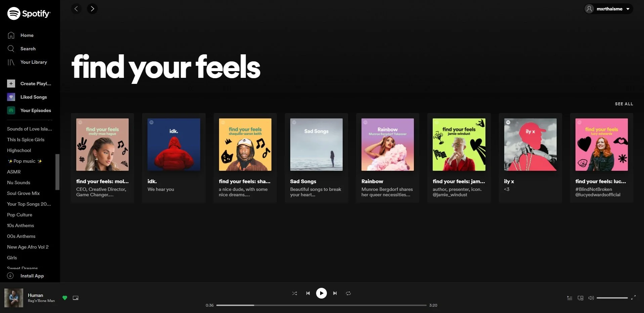Open Sounds of Love Isla... playlist
The image size is (644, 313).
click(x=30, y=129)
